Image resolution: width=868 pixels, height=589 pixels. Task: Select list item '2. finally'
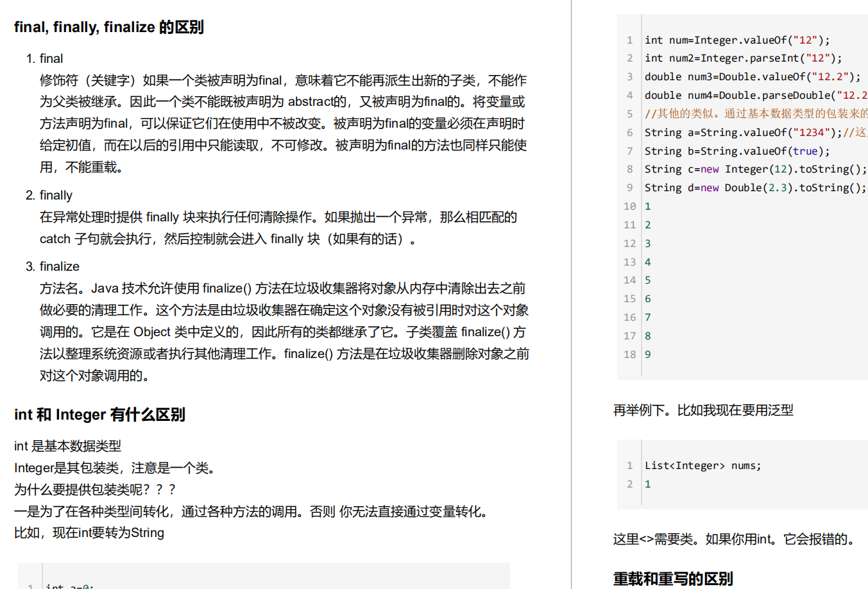point(49,195)
